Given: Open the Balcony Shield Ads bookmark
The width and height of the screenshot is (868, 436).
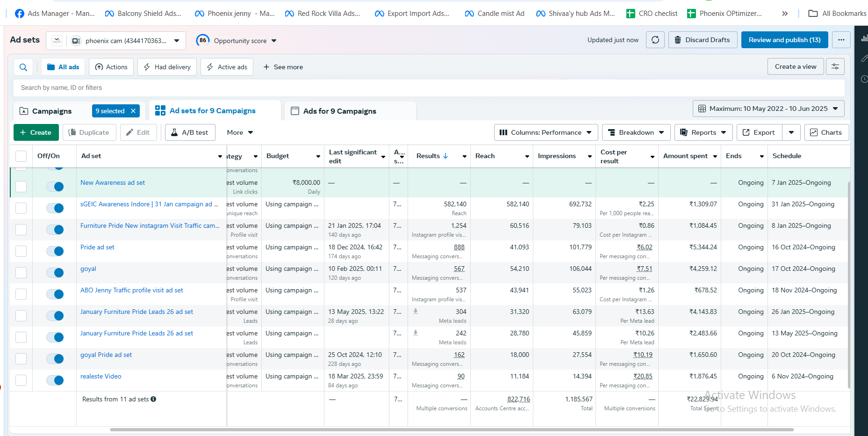Looking at the screenshot, I should [x=143, y=14].
